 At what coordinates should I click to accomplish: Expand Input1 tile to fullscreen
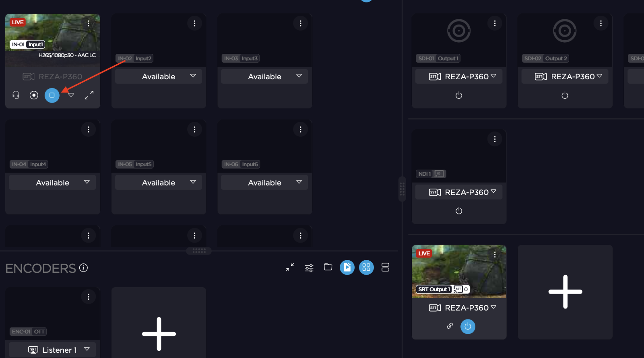[x=89, y=95]
